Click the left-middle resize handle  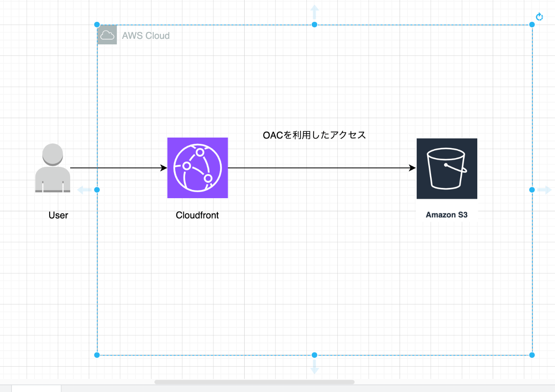click(x=97, y=190)
